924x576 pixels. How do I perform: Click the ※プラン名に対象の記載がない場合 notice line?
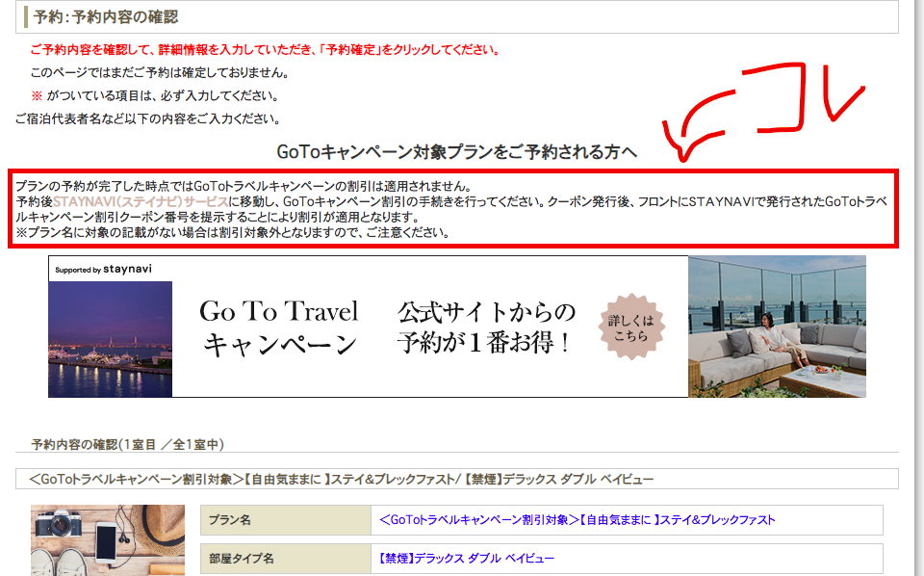pyautogui.click(x=233, y=233)
